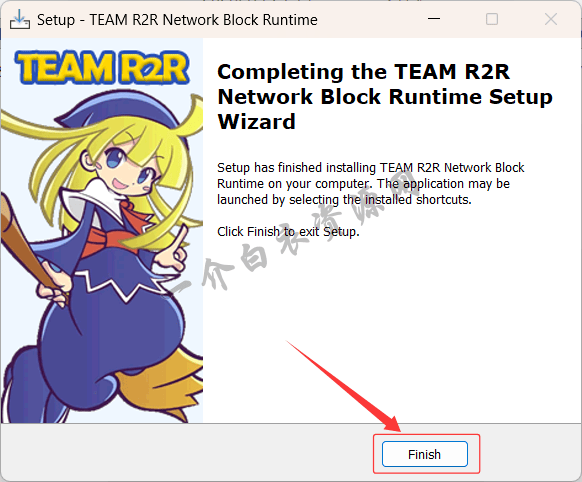Click the Finish button to exit Setup
Viewport: 582px width, 482px height.
tap(425, 454)
